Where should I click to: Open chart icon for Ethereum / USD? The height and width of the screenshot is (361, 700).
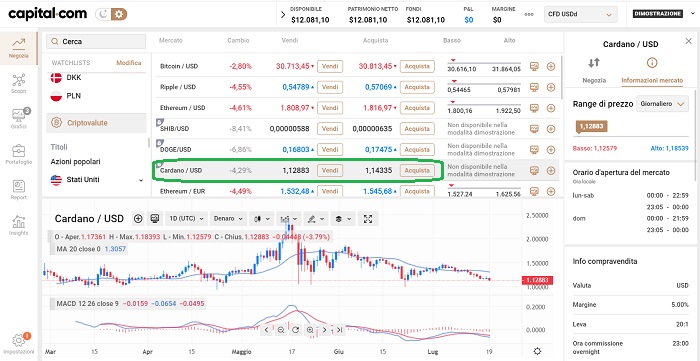click(x=534, y=108)
